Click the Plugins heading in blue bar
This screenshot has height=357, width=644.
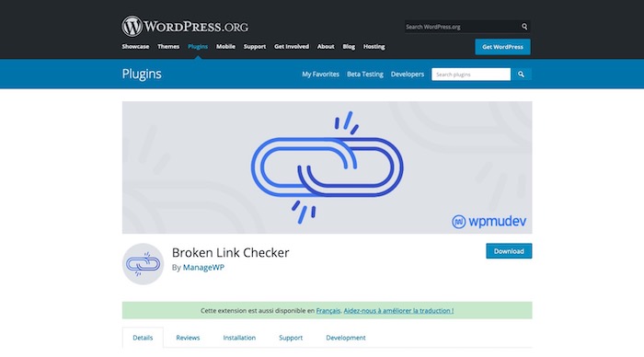click(142, 74)
